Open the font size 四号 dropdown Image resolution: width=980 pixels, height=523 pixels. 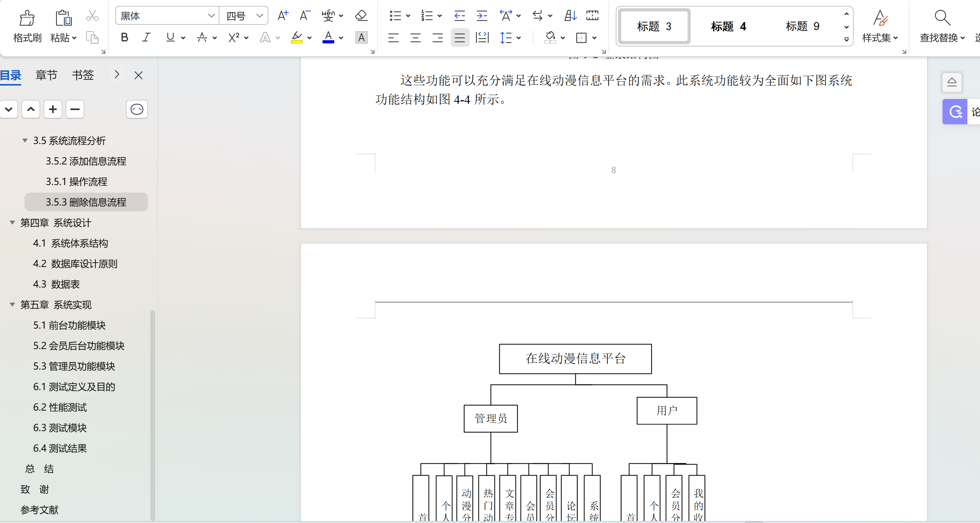(259, 16)
